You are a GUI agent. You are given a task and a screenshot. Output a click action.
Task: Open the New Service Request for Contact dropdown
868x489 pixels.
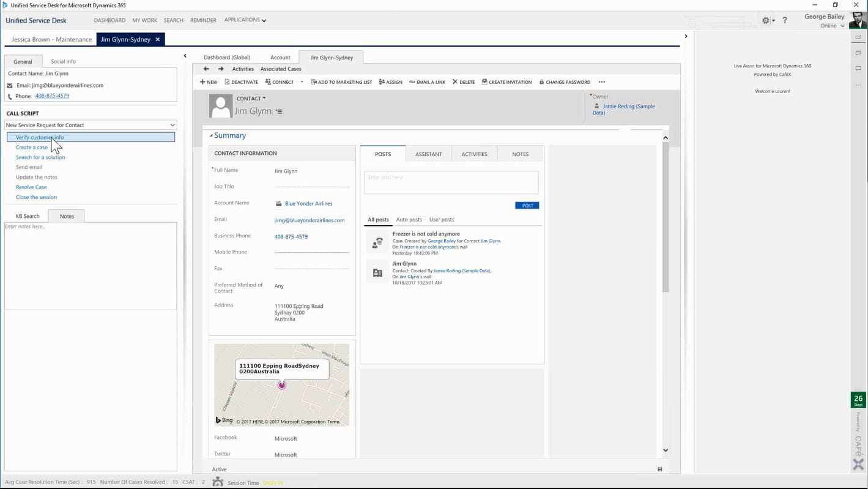point(172,125)
